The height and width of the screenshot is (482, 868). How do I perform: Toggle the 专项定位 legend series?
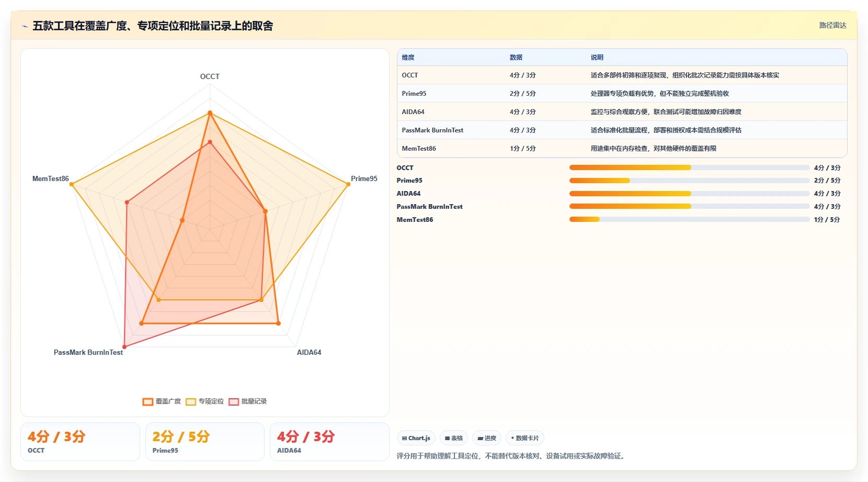[204, 401]
